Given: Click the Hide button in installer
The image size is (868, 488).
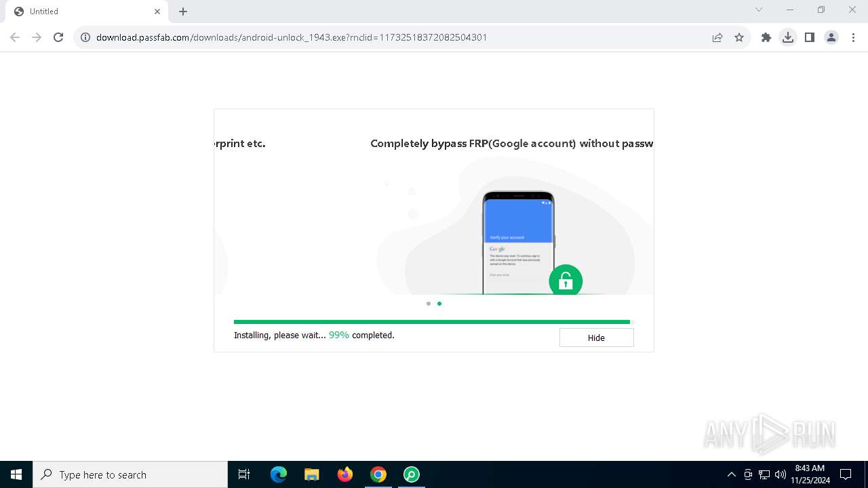Looking at the screenshot, I should point(596,338).
